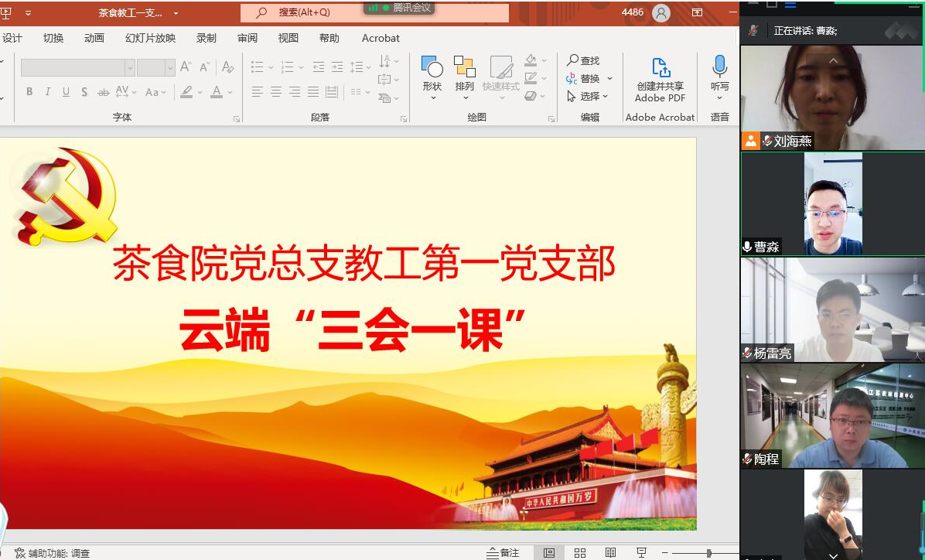Start slideshow from status bar icon

641,552
